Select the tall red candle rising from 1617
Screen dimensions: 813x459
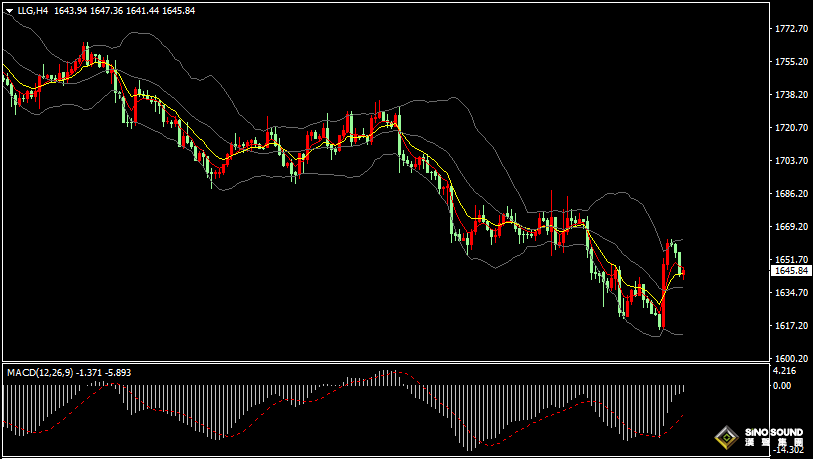point(663,294)
